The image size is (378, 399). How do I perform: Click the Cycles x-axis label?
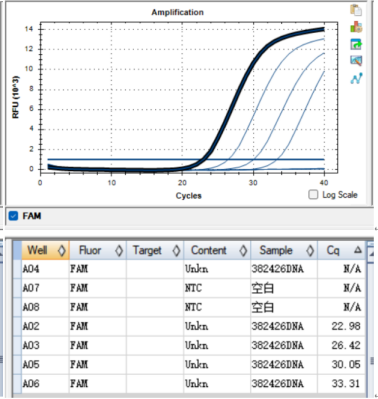click(189, 196)
